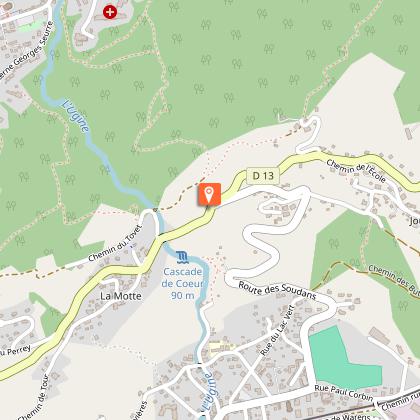Screen dimensions: 420x420
Task: Click the Rue Paul Corbin label
Action: [344, 393]
